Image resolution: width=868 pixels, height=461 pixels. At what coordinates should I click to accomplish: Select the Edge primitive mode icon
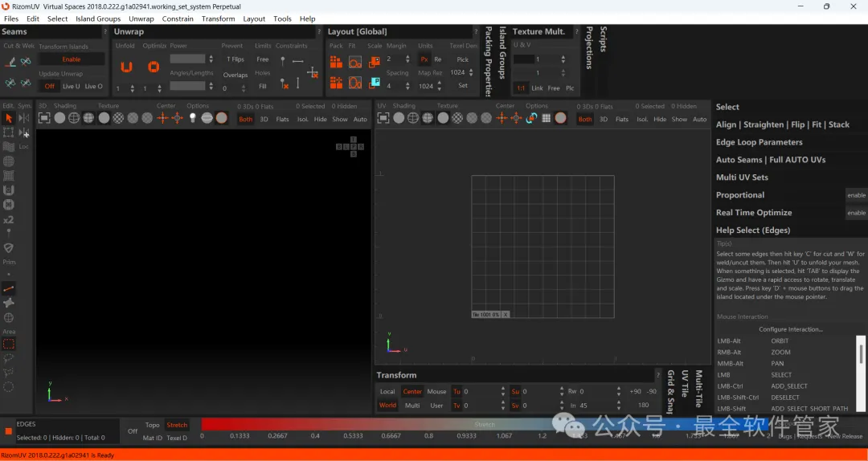pyautogui.click(x=8, y=289)
